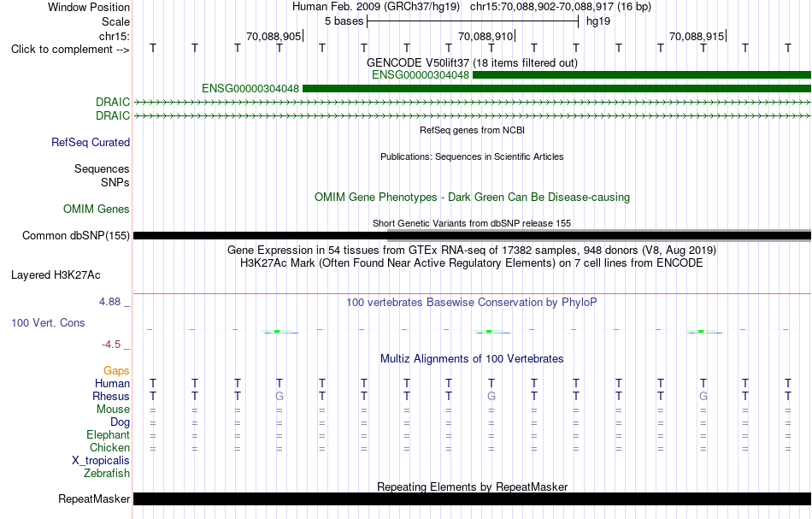Click the '5 bases' scale bar label

[344, 21]
